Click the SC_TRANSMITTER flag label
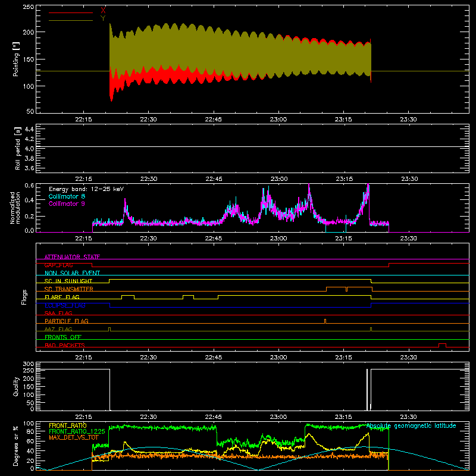 [x=69, y=289]
